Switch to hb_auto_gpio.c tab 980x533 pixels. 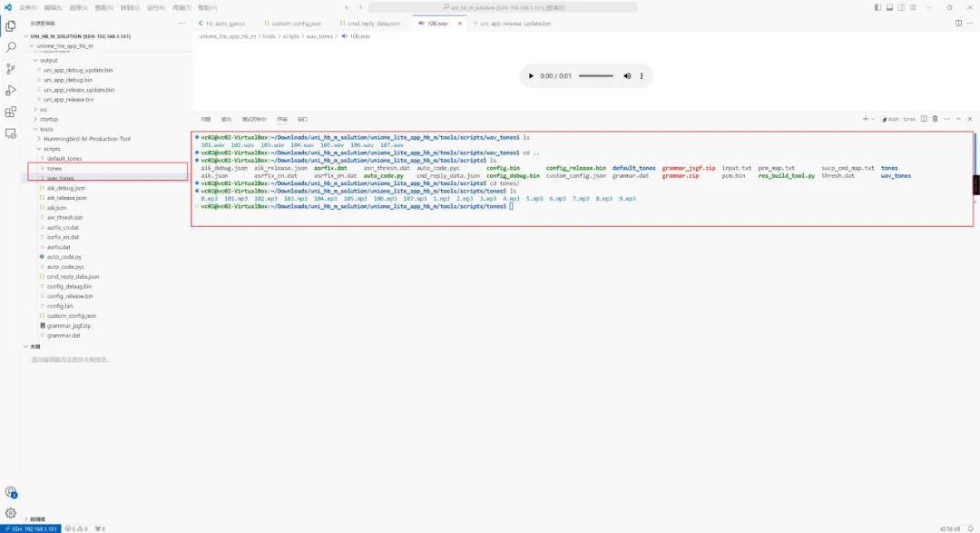coord(222,23)
